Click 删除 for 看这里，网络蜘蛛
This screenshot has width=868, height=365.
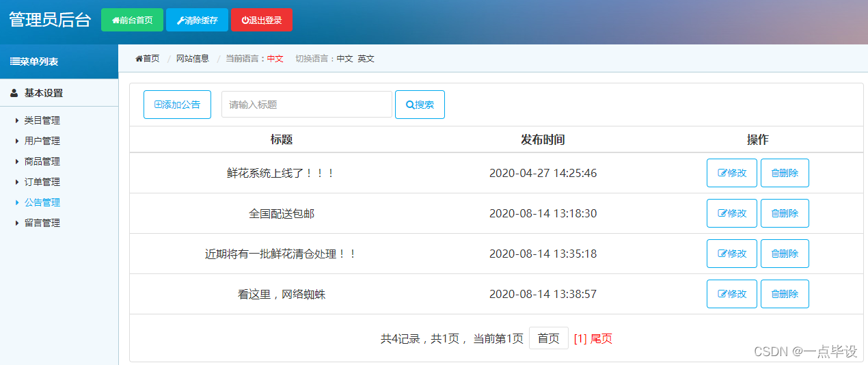tap(785, 294)
